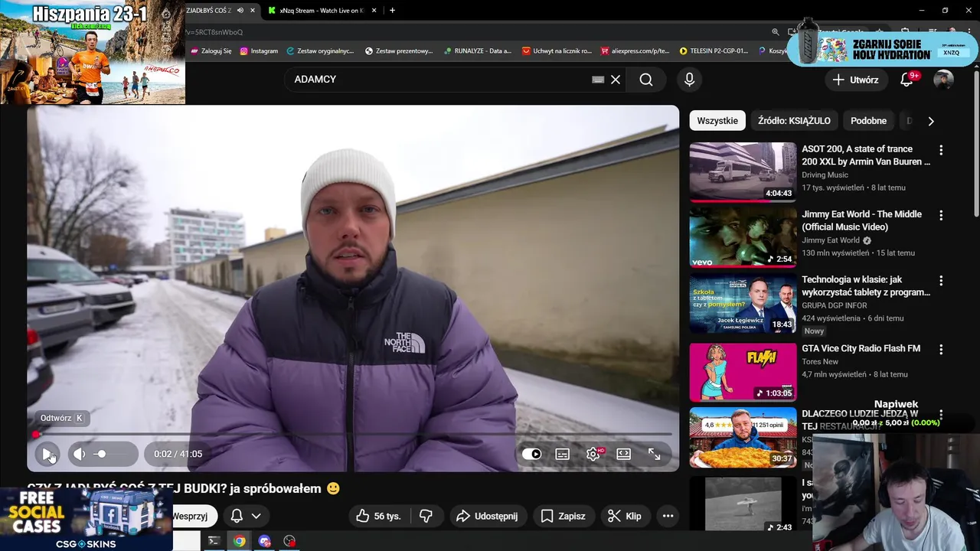Screen dimensions: 980x551
Task: Open the Tores New channel link
Action: 820,362
